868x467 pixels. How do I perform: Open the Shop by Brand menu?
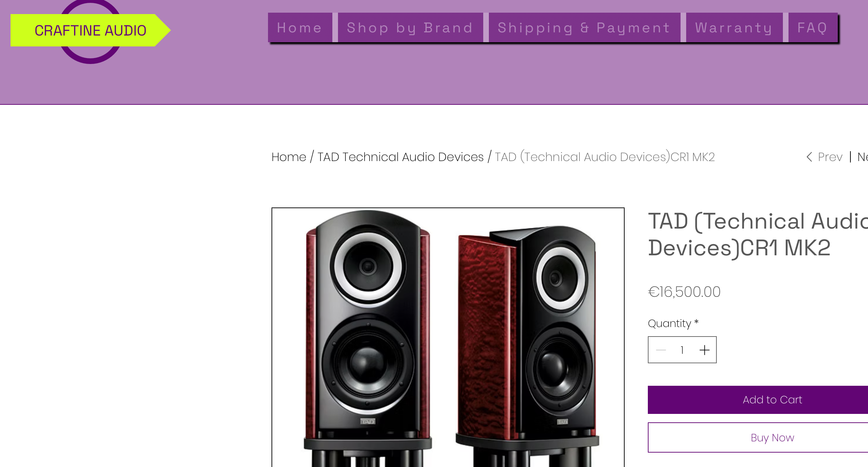[x=410, y=27]
